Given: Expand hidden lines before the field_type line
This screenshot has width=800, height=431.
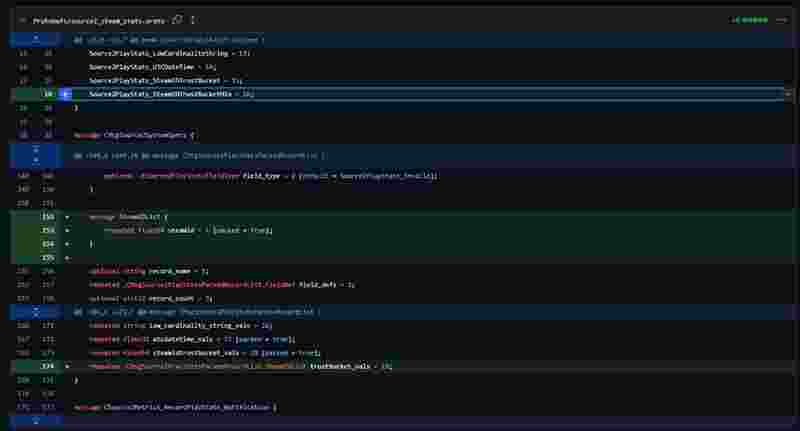Looking at the screenshot, I should pos(36,155).
